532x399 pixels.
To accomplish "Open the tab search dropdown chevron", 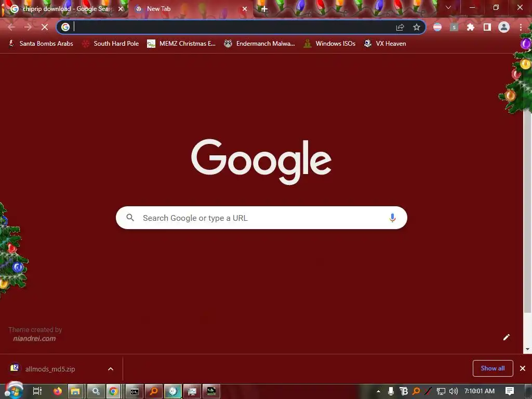I will coord(448,7).
